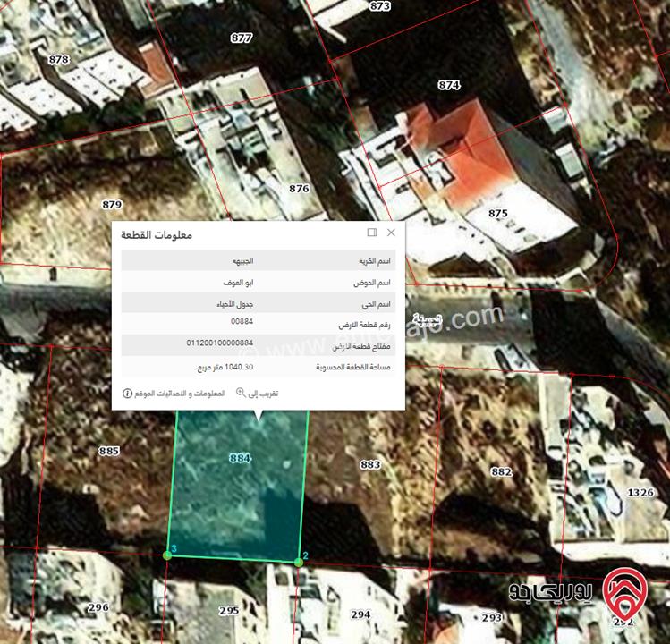Click the parcel key value 011200100000884

(220, 343)
